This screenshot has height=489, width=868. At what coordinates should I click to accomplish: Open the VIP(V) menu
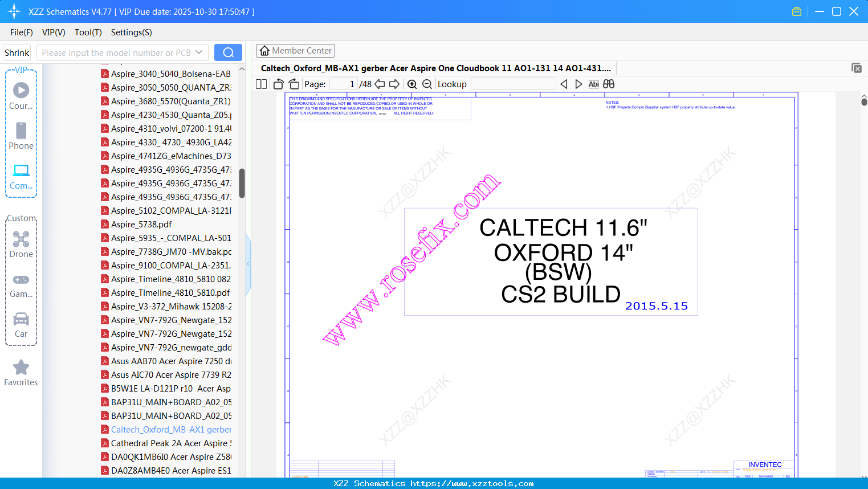tap(54, 32)
